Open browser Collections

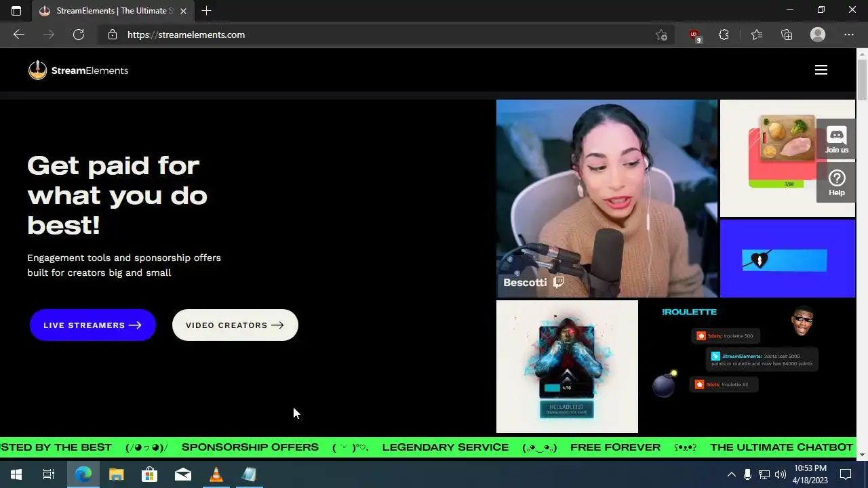(787, 35)
